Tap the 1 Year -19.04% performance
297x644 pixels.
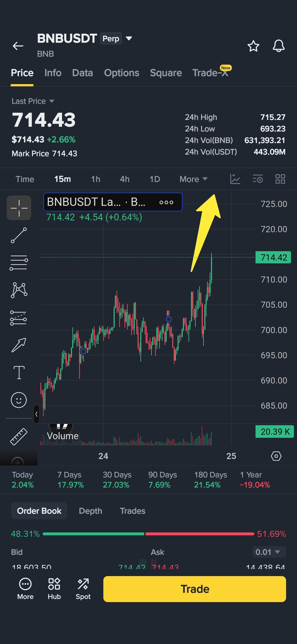point(255,479)
